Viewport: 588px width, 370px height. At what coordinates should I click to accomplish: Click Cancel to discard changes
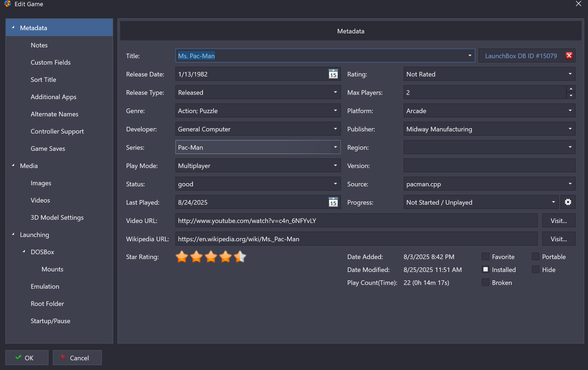tap(77, 358)
